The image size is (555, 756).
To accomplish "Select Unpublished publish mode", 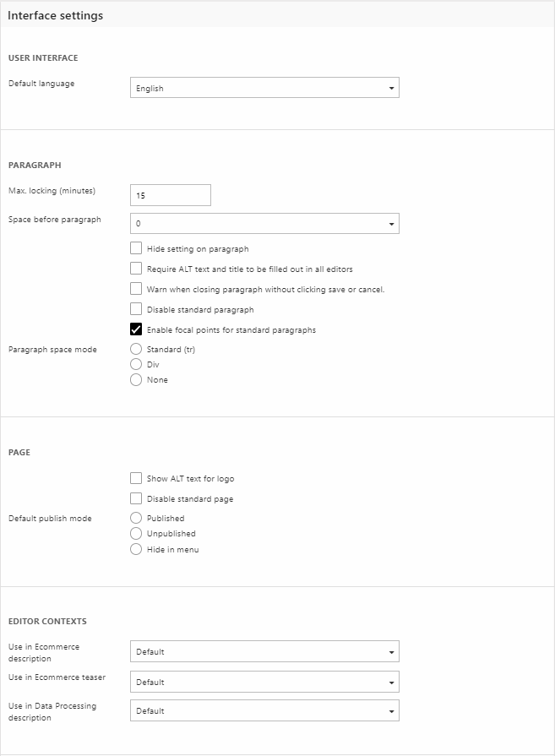I will 136,533.
